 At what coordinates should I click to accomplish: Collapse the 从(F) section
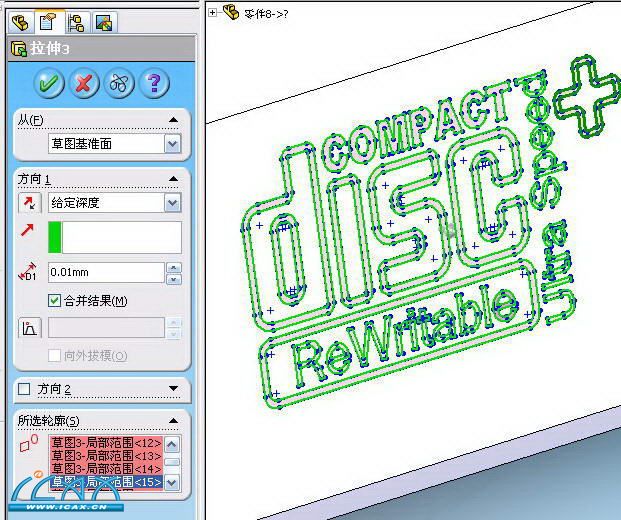[x=173, y=120]
